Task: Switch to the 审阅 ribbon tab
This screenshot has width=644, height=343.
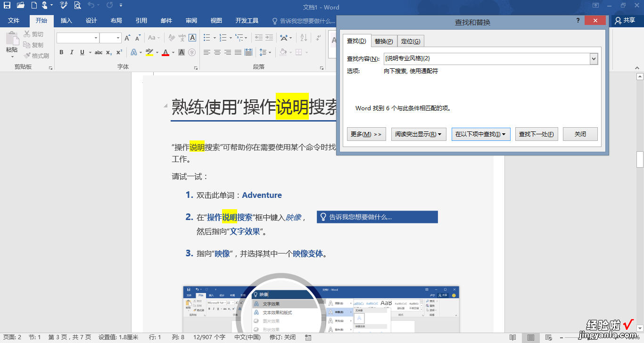Action: tap(191, 21)
